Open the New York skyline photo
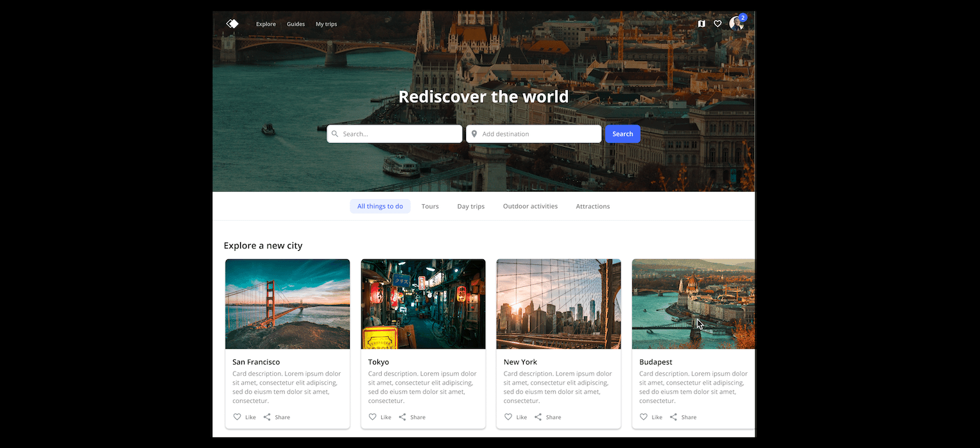 click(558, 304)
